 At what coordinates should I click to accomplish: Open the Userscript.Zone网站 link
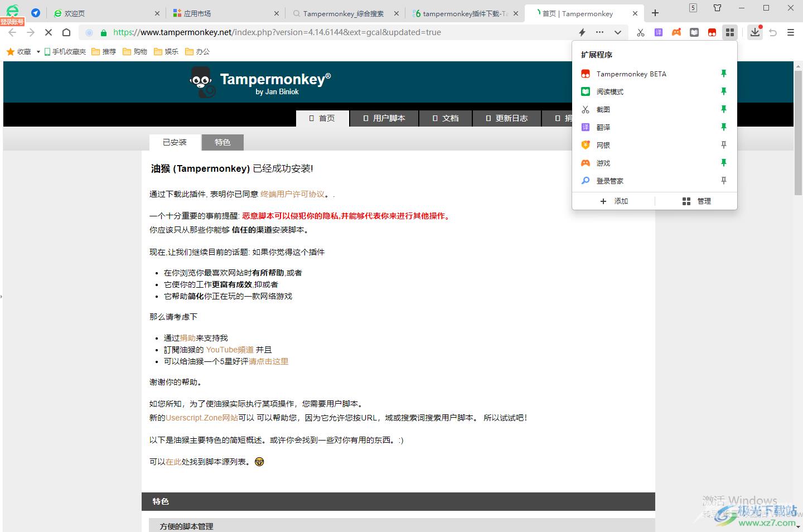click(202, 418)
